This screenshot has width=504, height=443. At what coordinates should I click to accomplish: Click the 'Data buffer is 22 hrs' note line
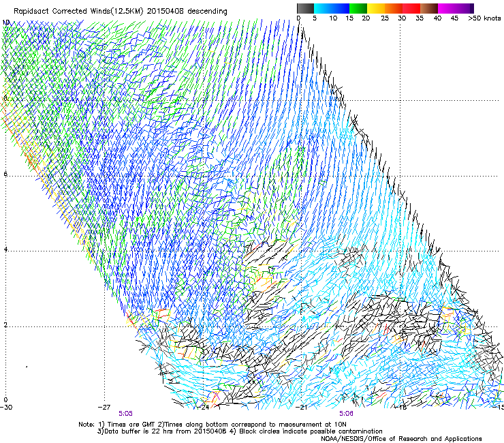click(x=240, y=431)
